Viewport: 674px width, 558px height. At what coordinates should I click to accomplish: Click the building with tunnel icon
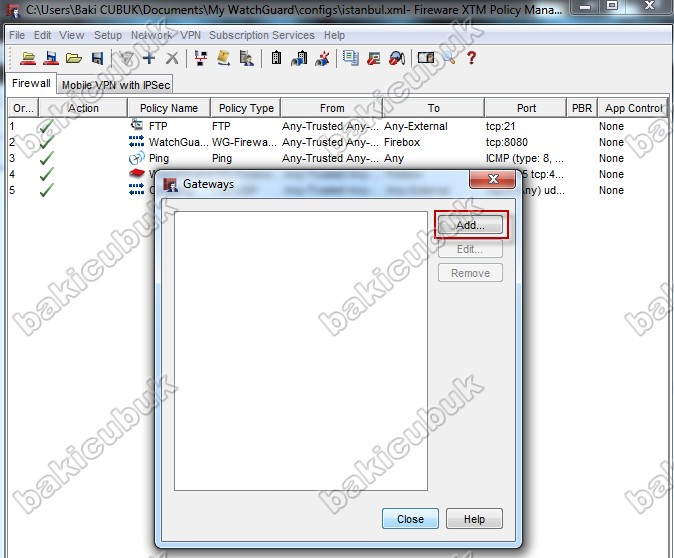coord(299,58)
